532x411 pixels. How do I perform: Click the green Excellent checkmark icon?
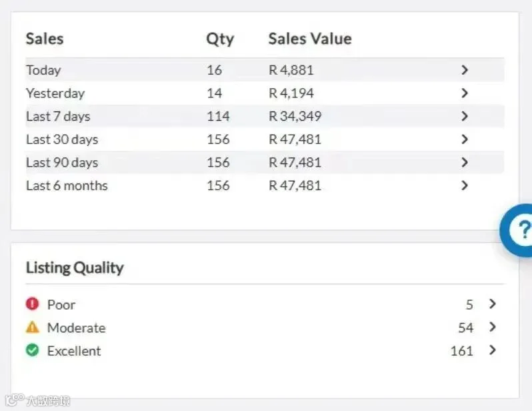32,350
